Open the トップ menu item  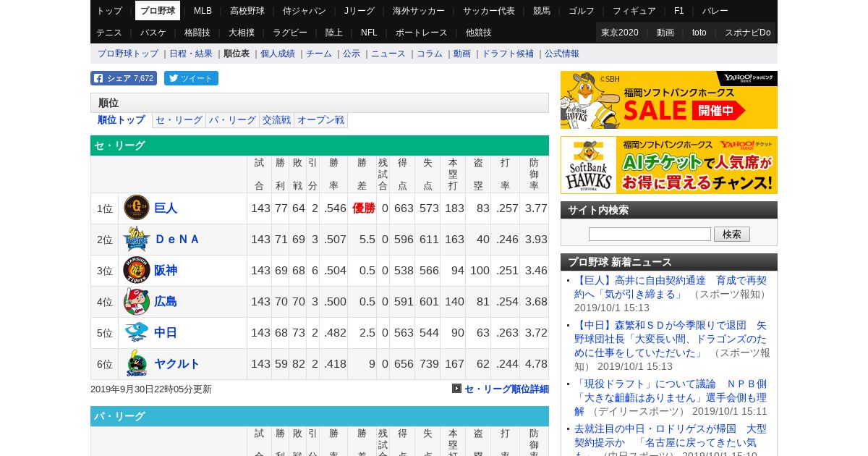click(109, 11)
